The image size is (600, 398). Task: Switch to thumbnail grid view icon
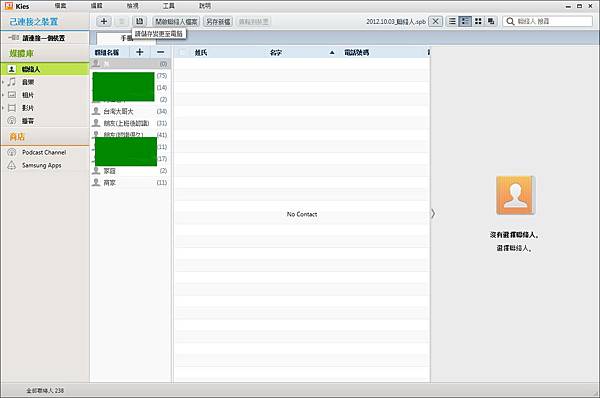[478, 21]
